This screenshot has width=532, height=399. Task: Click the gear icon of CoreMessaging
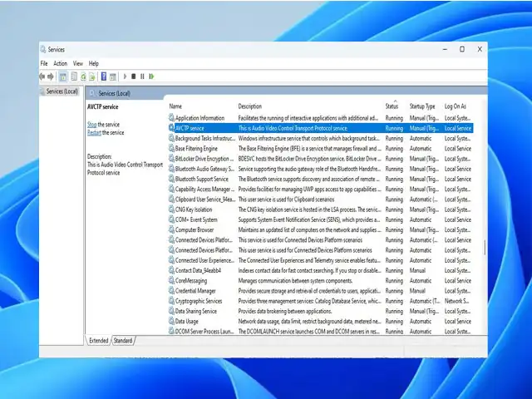[172, 281]
